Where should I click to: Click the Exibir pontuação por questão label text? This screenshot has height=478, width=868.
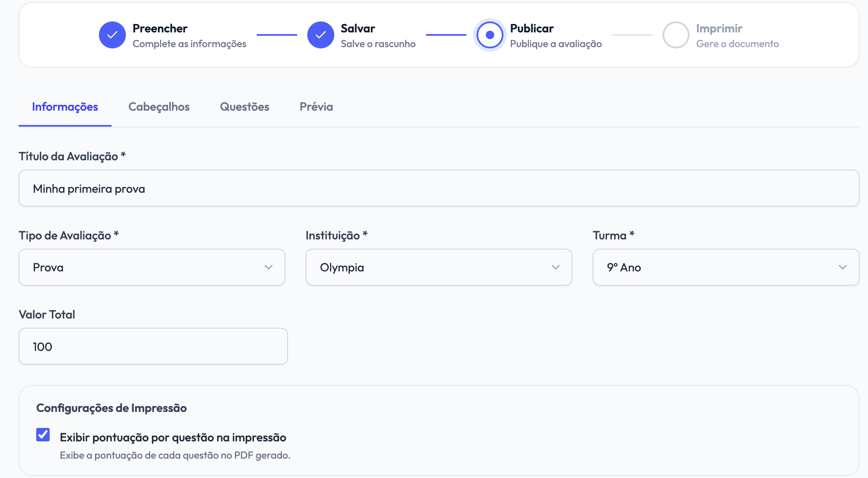173,438
